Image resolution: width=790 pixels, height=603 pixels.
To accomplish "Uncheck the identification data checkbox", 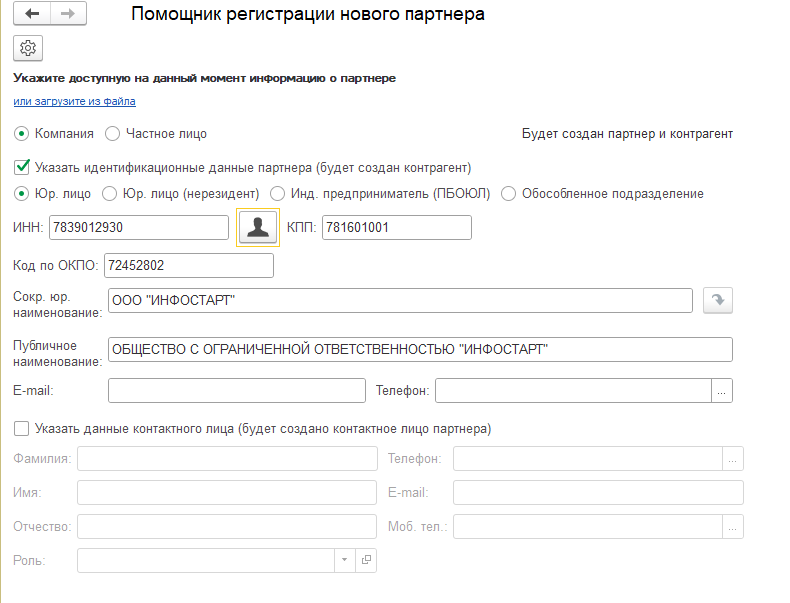I will tap(22, 167).
